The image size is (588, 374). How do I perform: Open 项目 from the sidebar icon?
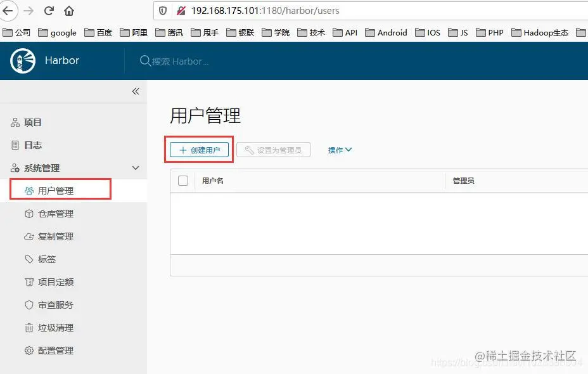(16, 122)
